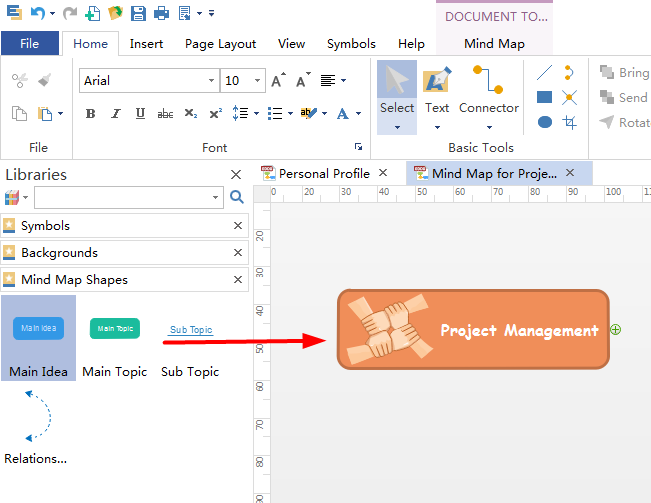651x503 pixels.
Task: Open the Page Layout ribbon tab
Action: point(220,44)
